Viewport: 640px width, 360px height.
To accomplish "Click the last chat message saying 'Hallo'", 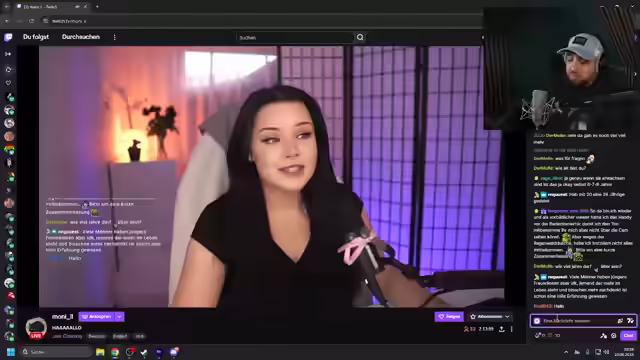I will coord(559,306).
